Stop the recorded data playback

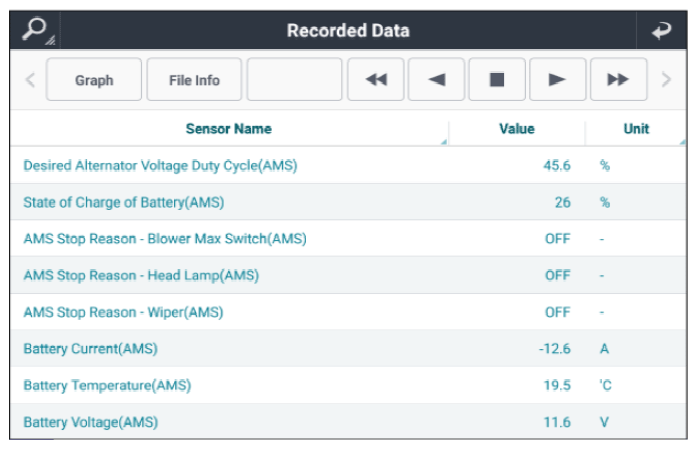497,80
